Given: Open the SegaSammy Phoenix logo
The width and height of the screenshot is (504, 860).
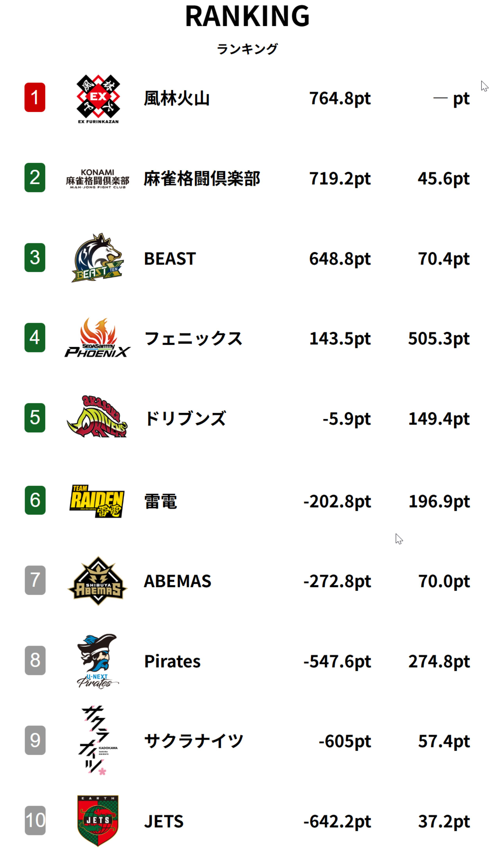Looking at the screenshot, I should (x=98, y=338).
